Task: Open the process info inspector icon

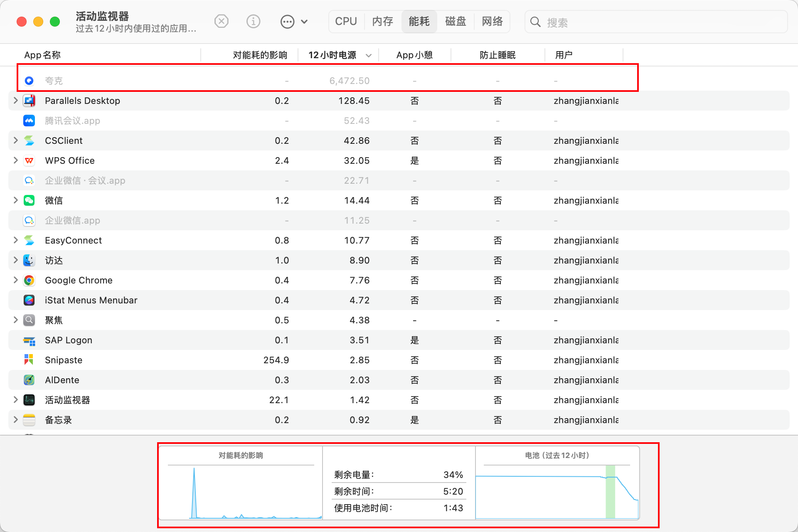Action: (x=253, y=21)
